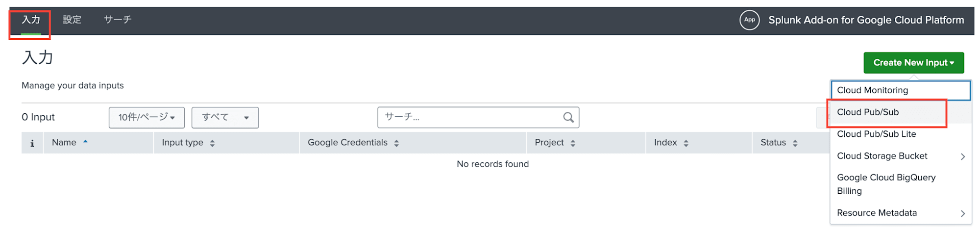Sort by Index column

pos(686,143)
